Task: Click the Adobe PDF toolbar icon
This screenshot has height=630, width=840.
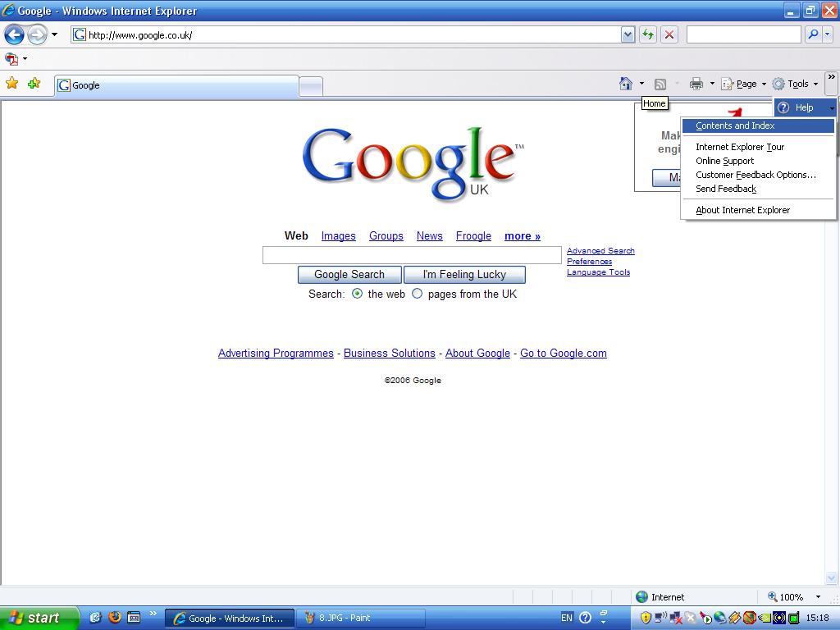Action: (11, 58)
